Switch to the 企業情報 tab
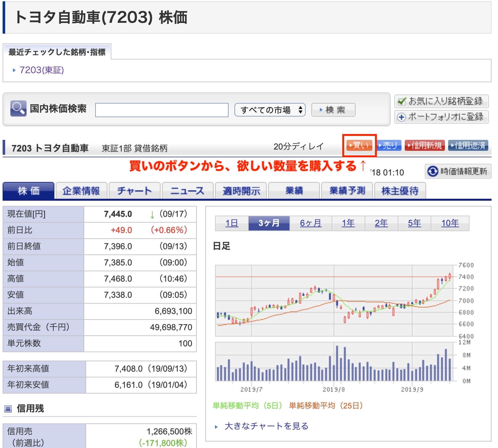Screen dimensions: 498x448 point(81,191)
